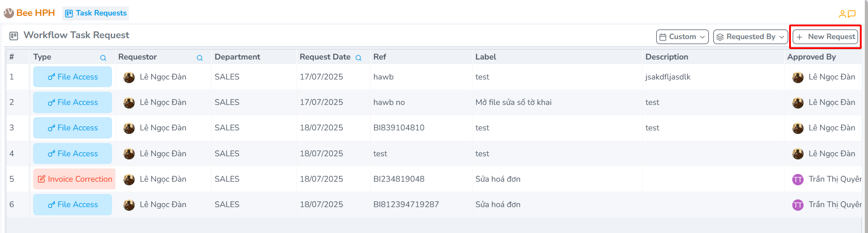Screen dimensions: 868x233
Task: Open the chat message icon
Action: [x=852, y=14]
